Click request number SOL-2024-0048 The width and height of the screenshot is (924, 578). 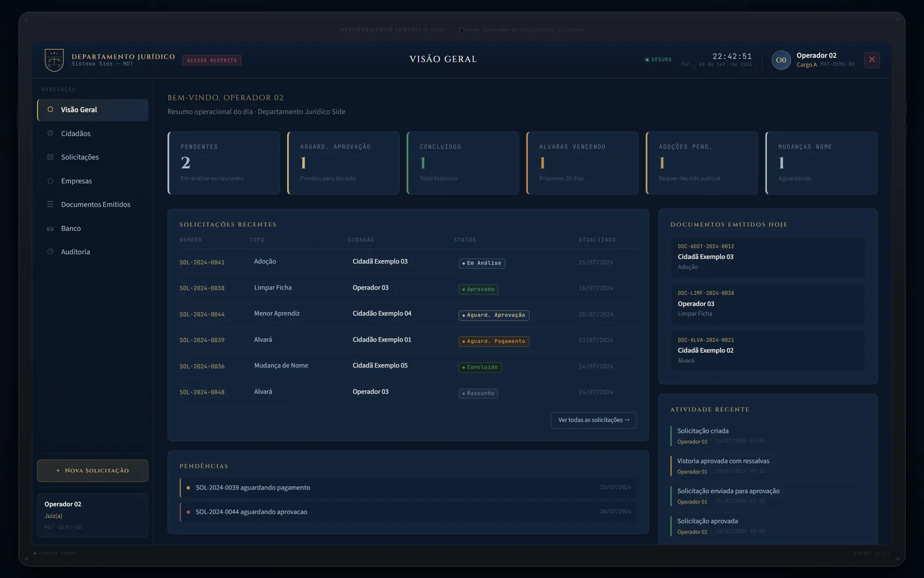click(x=202, y=392)
